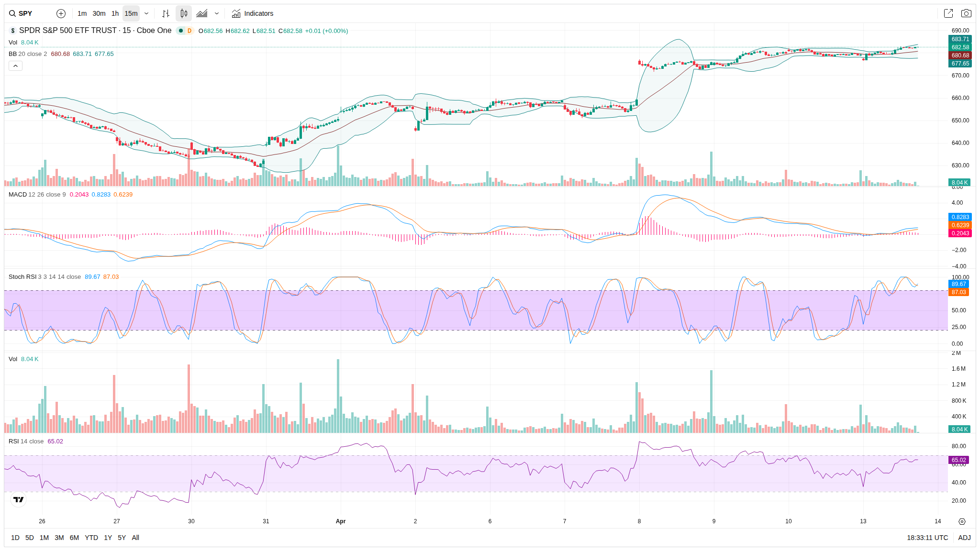Click the chart settings gear icon

pos(962,521)
